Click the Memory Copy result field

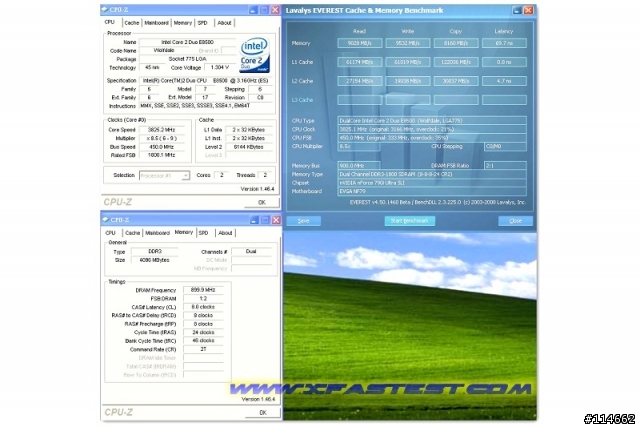pyautogui.click(x=456, y=43)
